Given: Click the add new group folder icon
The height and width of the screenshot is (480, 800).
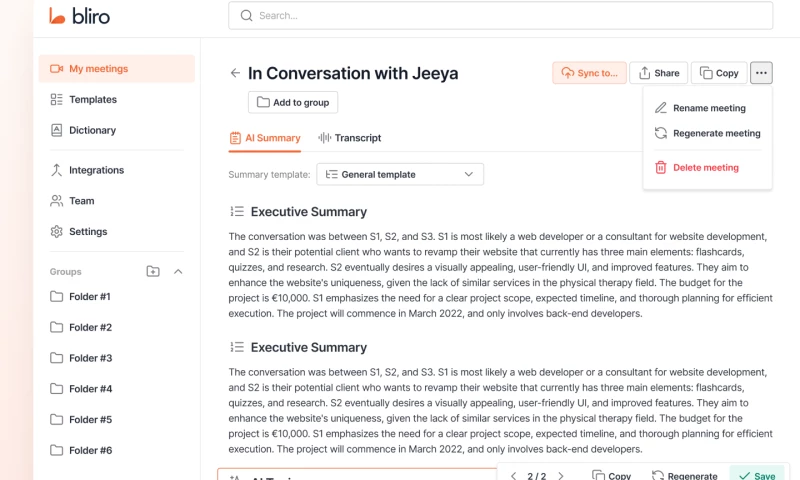Looking at the screenshot, I should pyautogui.click(x=153, y=271).
